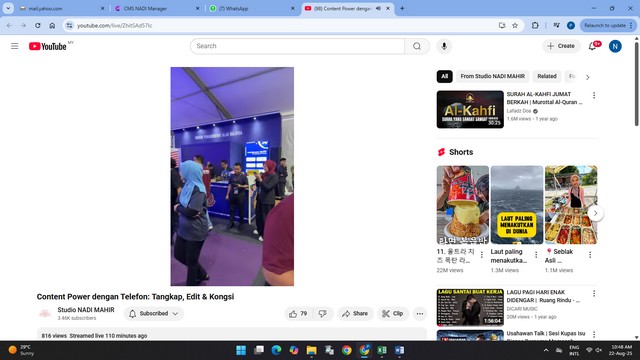Click the search magnifier button
Viewport: 640px width, 360px height.
coord(417,46)
